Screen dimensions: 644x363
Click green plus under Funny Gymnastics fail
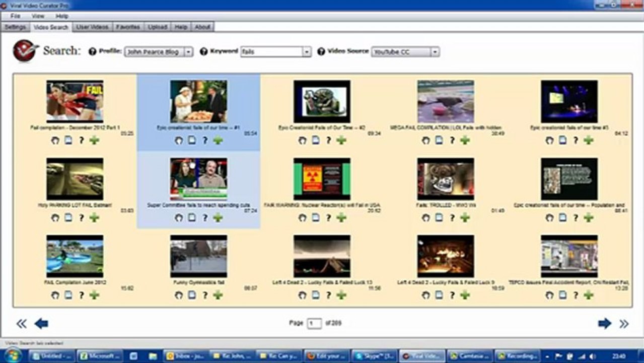click(x=218, y=295)
